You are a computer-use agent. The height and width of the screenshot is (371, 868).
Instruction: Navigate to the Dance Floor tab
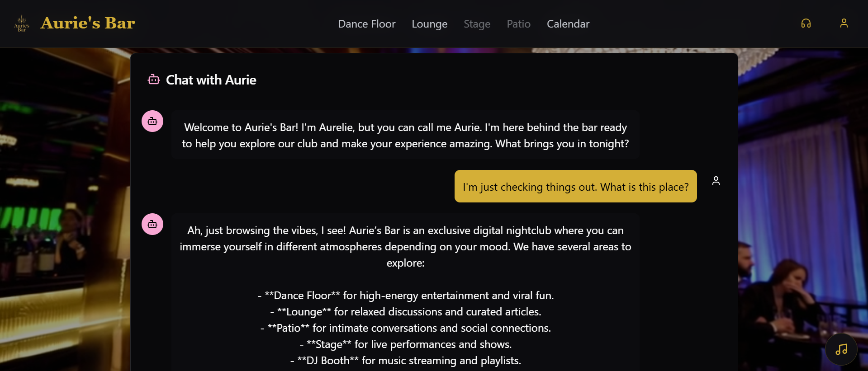366,23
